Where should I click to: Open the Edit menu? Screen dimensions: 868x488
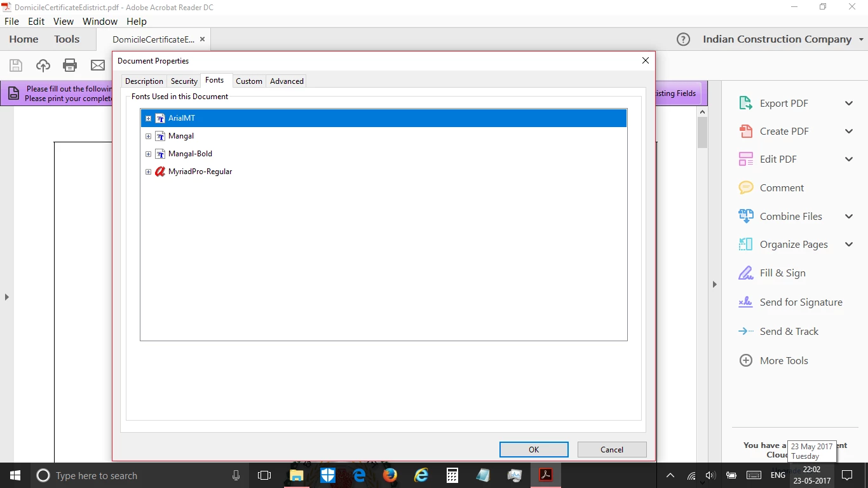coord(36,21)
